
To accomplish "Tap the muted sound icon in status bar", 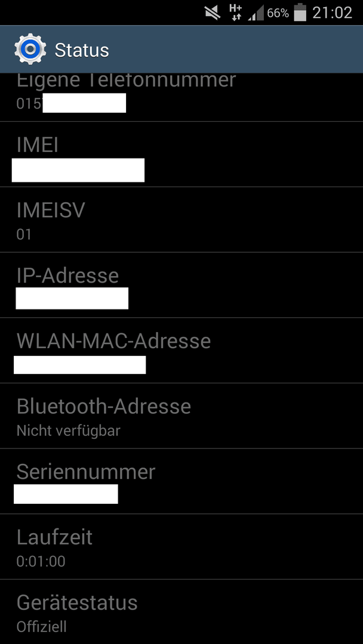I will (x=213, y=14).
